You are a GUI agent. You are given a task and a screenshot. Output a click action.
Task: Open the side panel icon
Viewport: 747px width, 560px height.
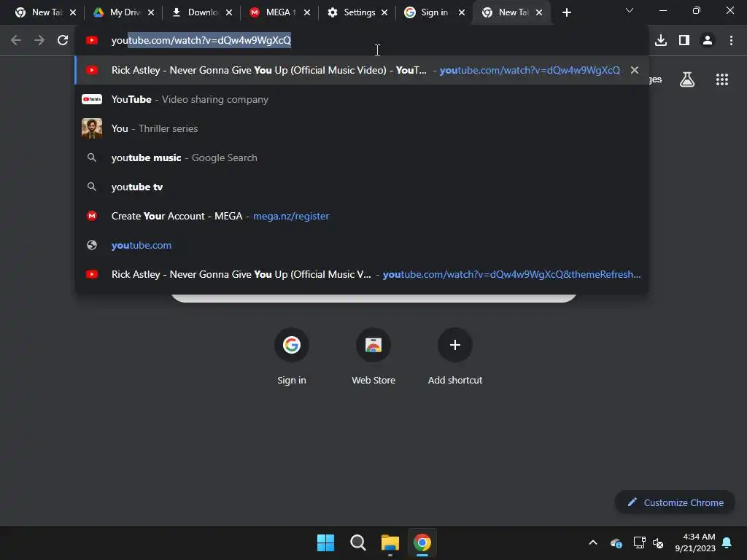coord(684,41)
